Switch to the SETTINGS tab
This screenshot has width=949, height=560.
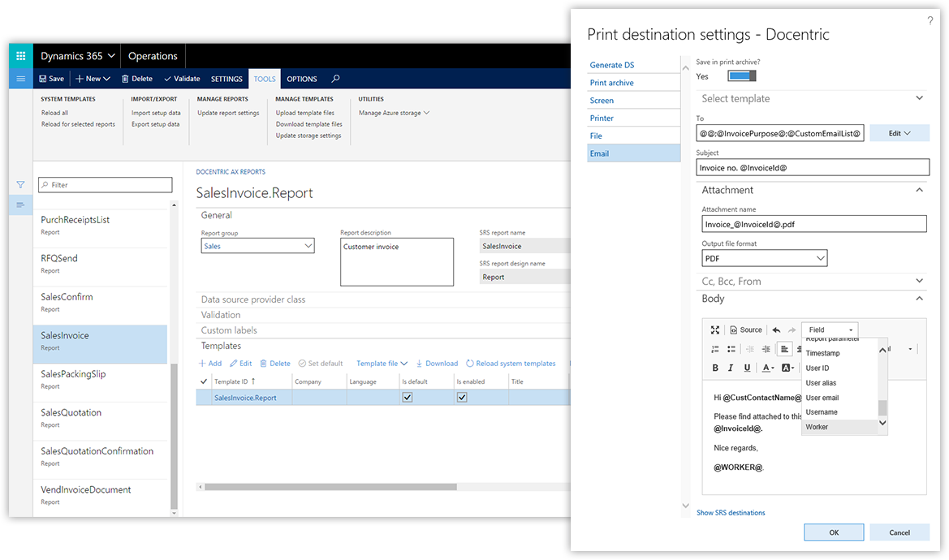[226, 79]
